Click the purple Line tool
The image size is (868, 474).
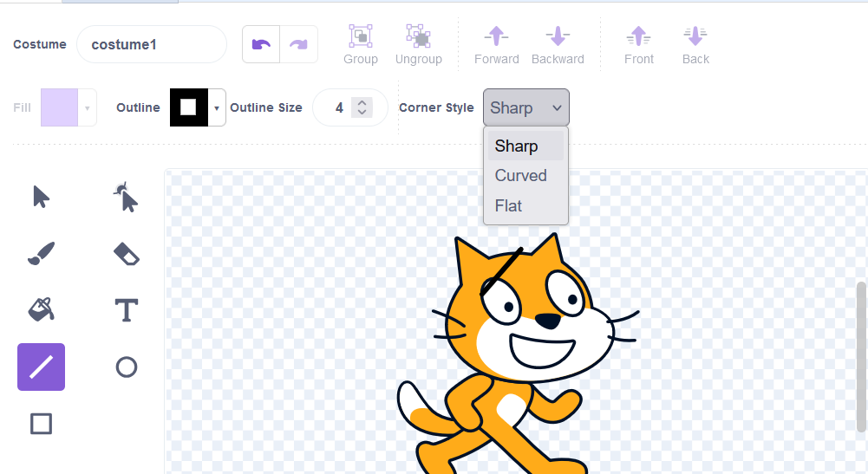point(41,367)
